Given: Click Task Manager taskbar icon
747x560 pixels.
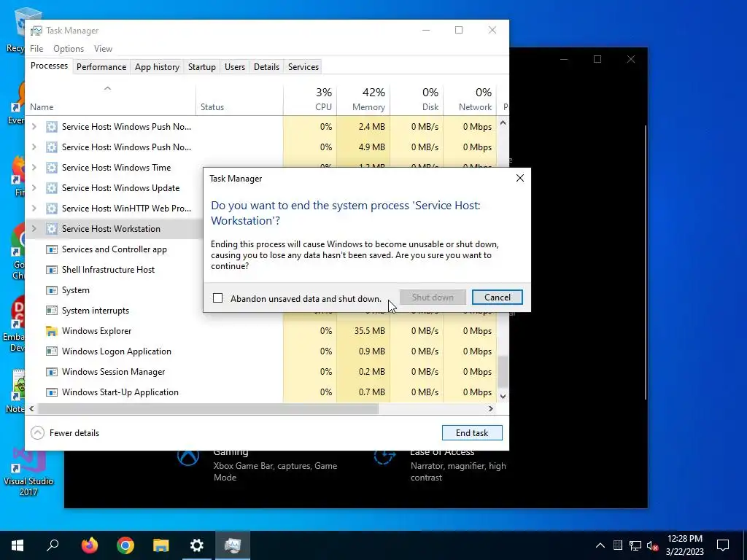Looking at the screenshot, I should 233,545.
